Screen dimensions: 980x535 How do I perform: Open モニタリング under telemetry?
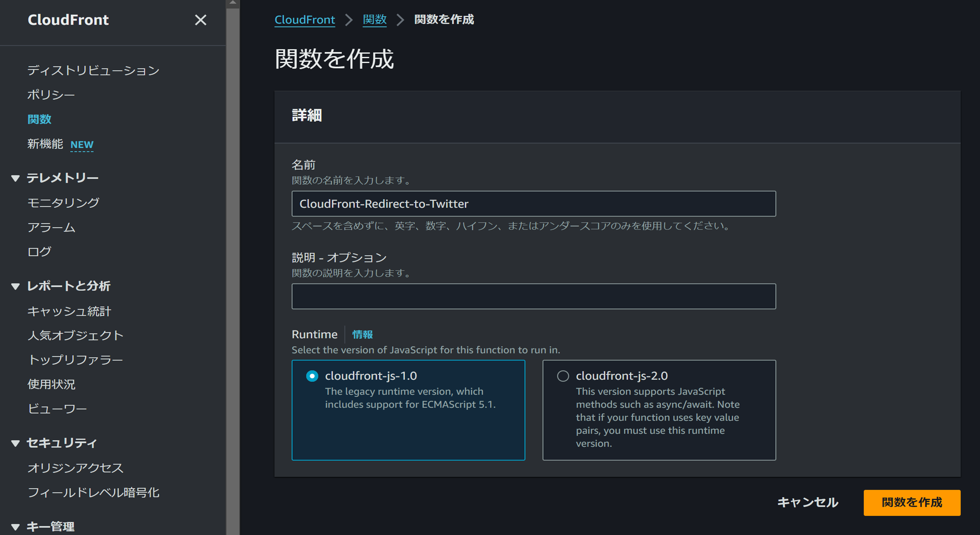[63, 203]
